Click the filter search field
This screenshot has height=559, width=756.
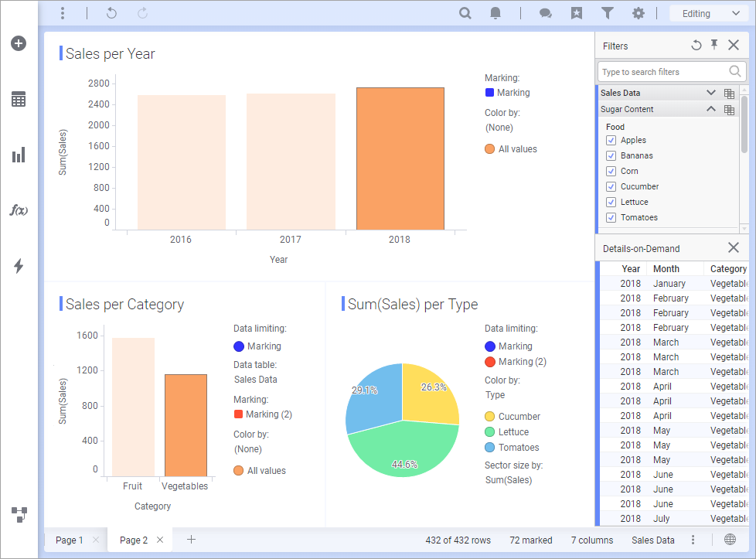coord(666,71)
